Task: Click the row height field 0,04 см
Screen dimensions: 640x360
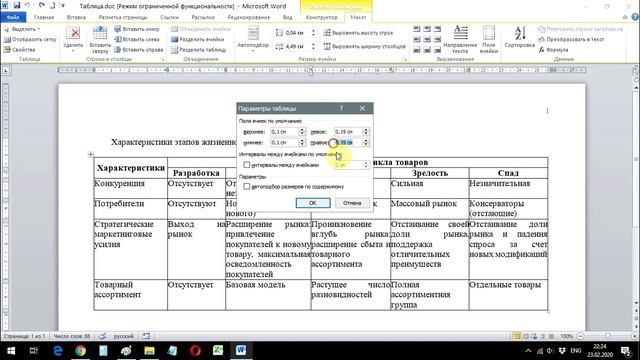Action: (x=297, y=33)
